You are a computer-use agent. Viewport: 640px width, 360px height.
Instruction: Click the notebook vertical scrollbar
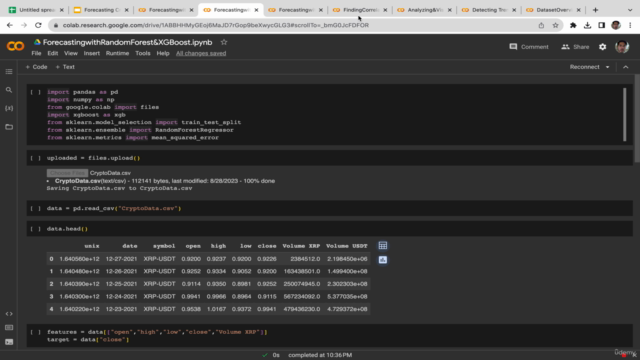637,118
